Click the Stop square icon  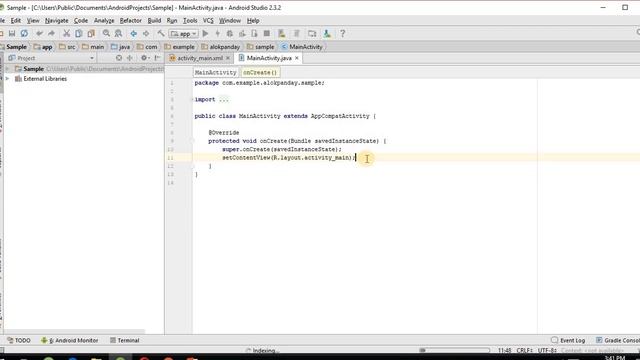pyautogui.click(x=267, y=33)
